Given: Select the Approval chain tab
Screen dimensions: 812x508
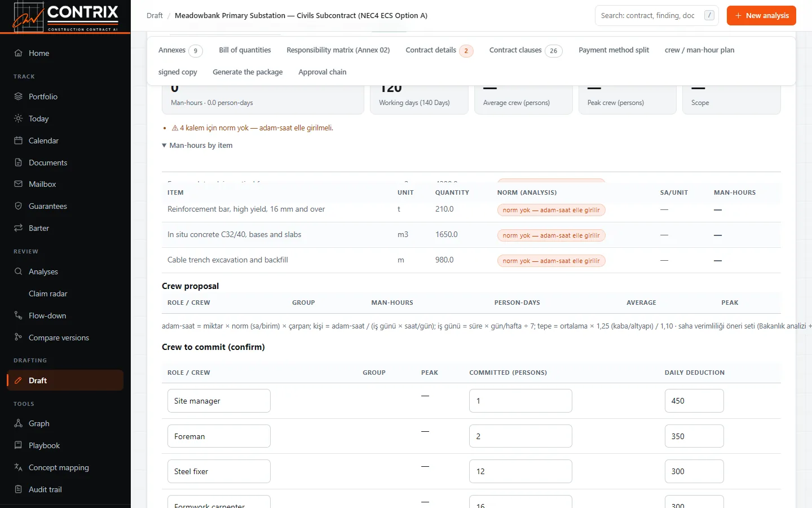Looking at the screenshot, I should (x=323, y=72).
